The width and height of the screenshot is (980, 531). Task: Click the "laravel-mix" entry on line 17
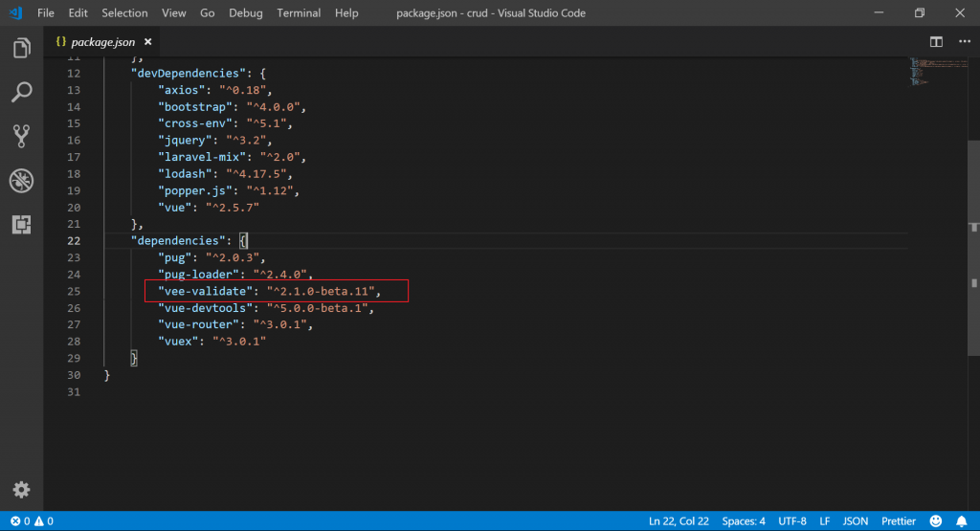pyautogui.click(x=232, y=157)
